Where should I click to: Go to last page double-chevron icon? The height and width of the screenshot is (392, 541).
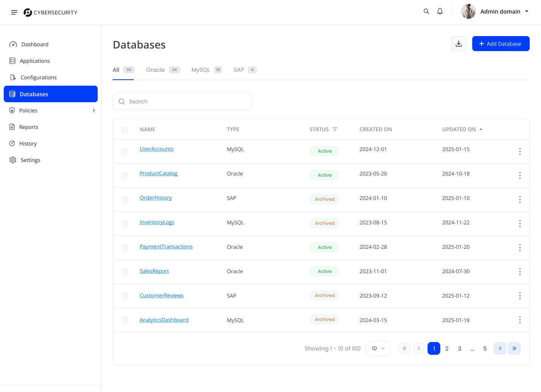point(514,348)
